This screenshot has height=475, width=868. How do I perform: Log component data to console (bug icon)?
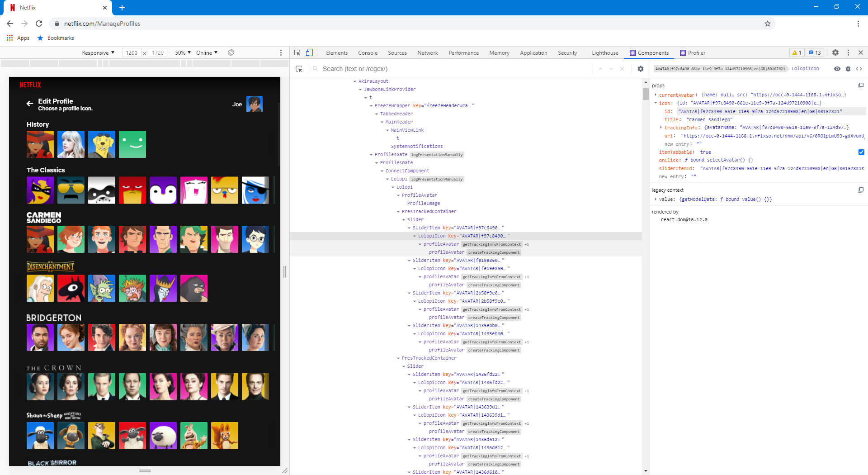point(848,69)
